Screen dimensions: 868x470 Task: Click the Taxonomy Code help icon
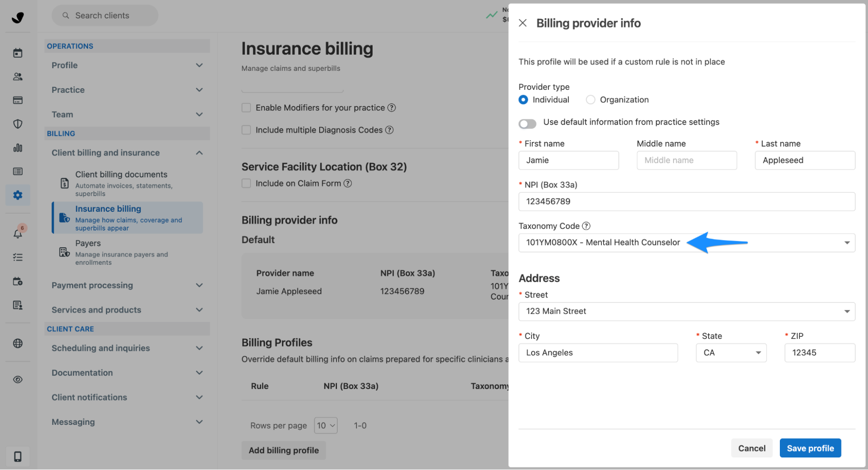(586, 226)
